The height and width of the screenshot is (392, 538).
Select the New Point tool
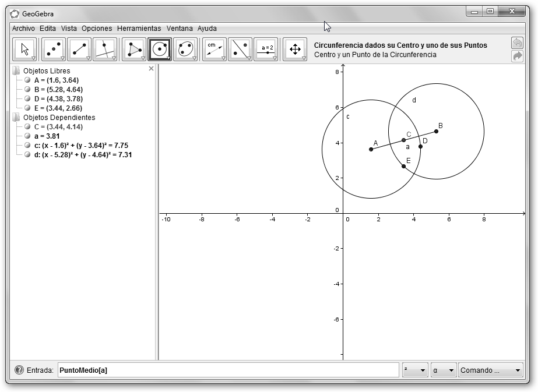(54, 50)
